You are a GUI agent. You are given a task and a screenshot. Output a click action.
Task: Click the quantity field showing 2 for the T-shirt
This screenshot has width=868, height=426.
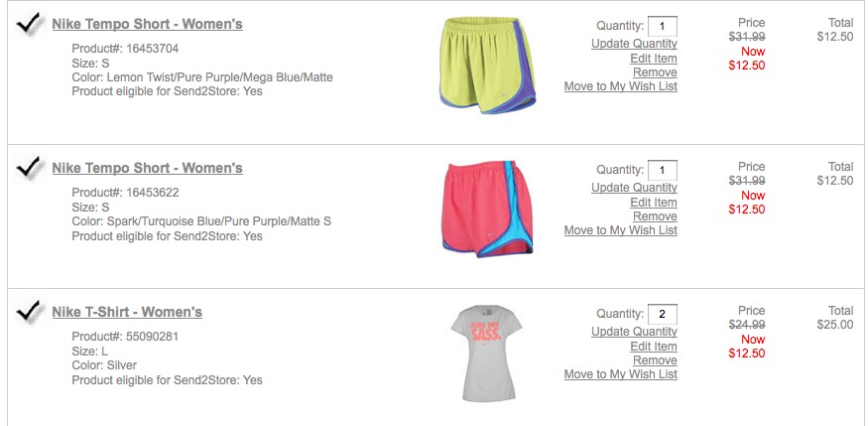(662, 314)
